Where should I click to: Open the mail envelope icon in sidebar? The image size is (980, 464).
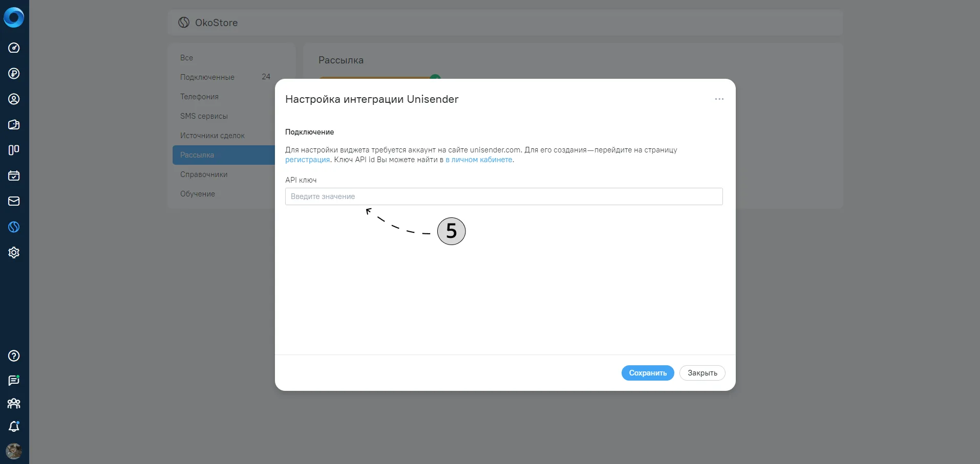(x=14, y=201)
